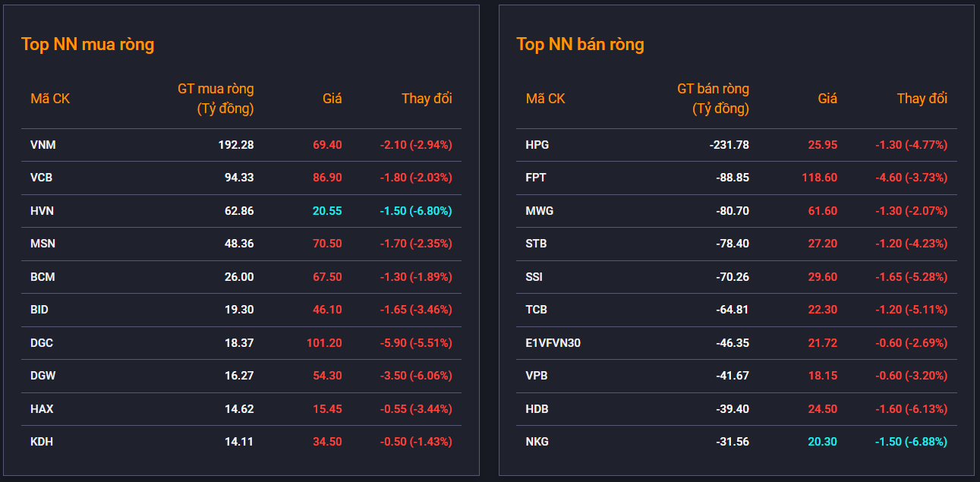Click DGC price 101.20
980x482 pixels.
pyautogui.click(x=324, y=343)
